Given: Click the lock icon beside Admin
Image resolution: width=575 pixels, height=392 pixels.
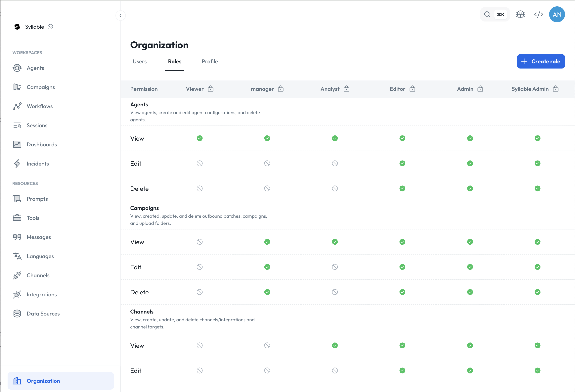Looking at the screenshot, I should pyautogui.click(x=480, y=89).
